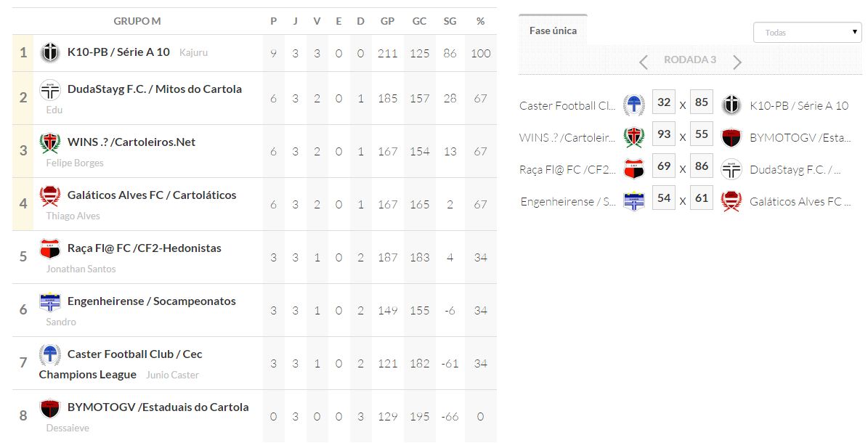The image size is (868, 443).
Task: Open the Todas dropdown filter
Action: coord(807,33)
